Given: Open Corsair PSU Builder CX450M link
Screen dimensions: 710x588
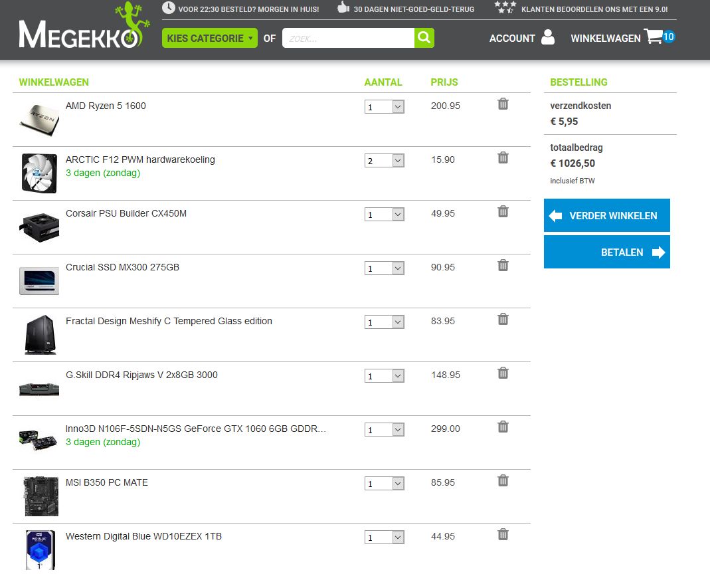Looking at the screenshot, I should click(x=126, y=213).
